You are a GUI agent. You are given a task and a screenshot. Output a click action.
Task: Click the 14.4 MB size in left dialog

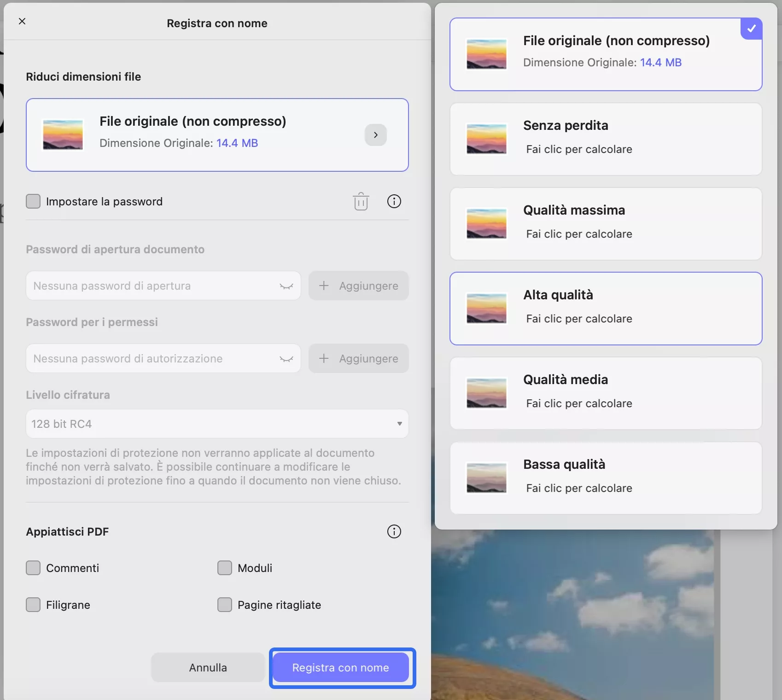click(x=237, y=143)
